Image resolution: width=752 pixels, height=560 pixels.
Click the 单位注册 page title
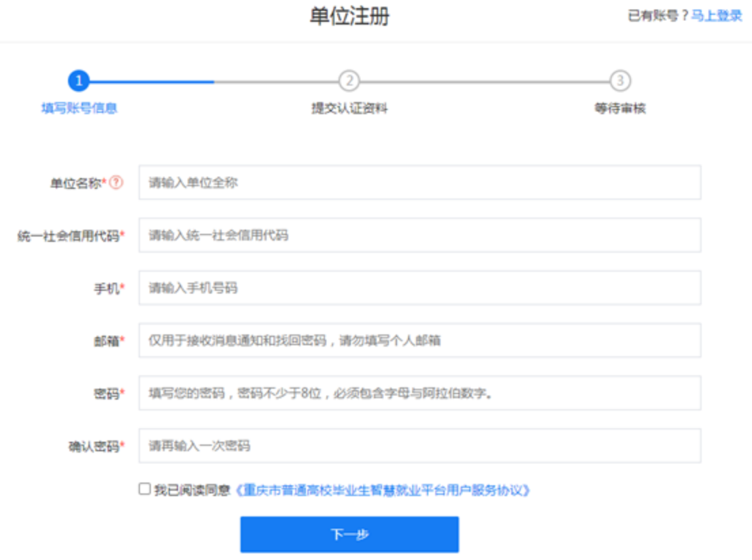click(349, 16)
